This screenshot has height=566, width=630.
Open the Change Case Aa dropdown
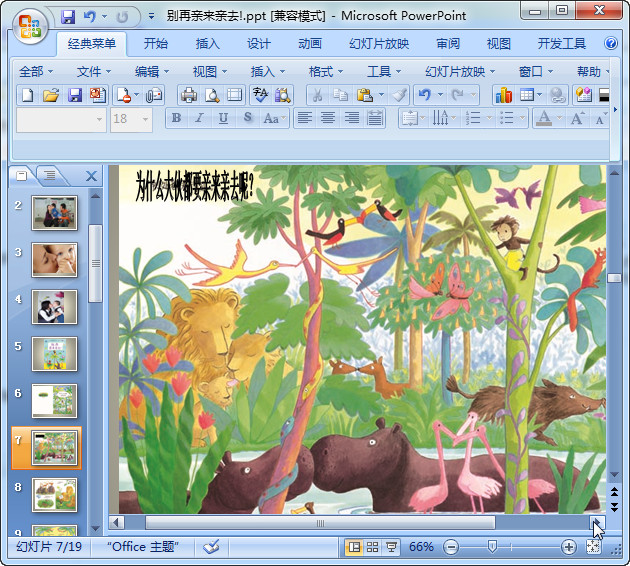pos(274,118)
